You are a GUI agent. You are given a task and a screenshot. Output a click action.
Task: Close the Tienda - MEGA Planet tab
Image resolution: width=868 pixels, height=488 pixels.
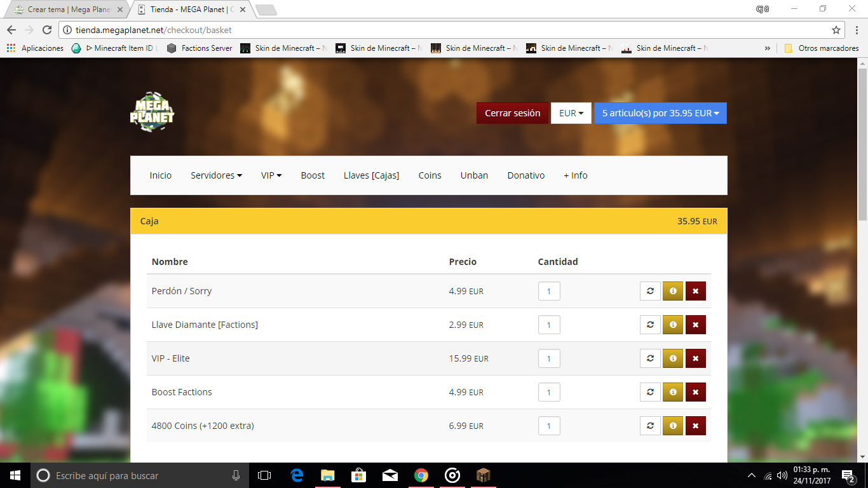(x=243, y=10)
